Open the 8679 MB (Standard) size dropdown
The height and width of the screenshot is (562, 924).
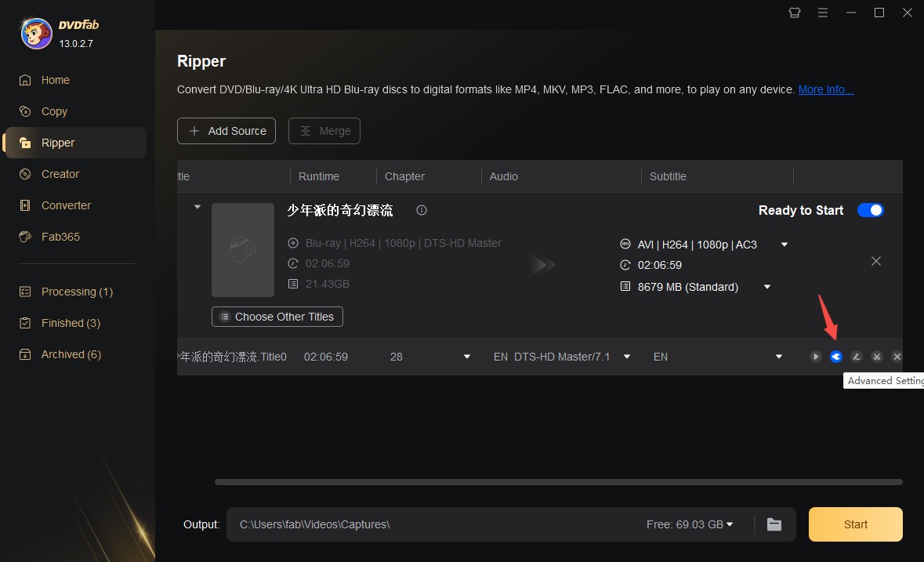click(x=767, y=287)
